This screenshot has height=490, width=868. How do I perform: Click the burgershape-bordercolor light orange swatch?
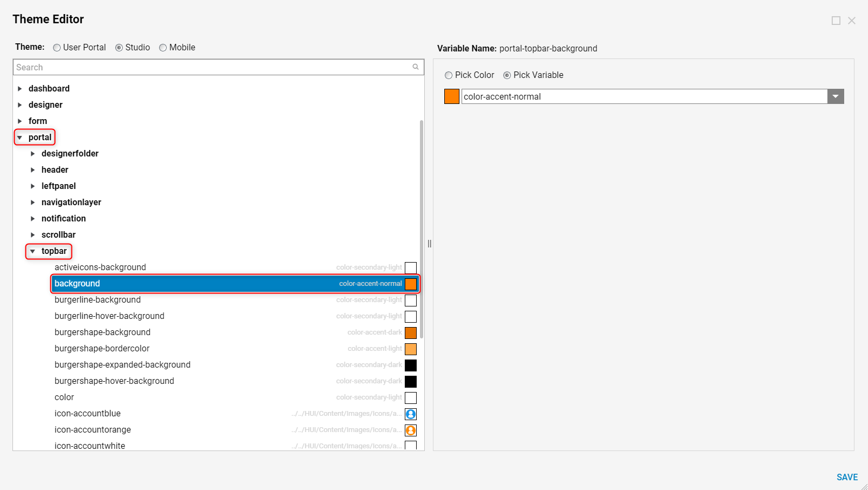(411, 349)
